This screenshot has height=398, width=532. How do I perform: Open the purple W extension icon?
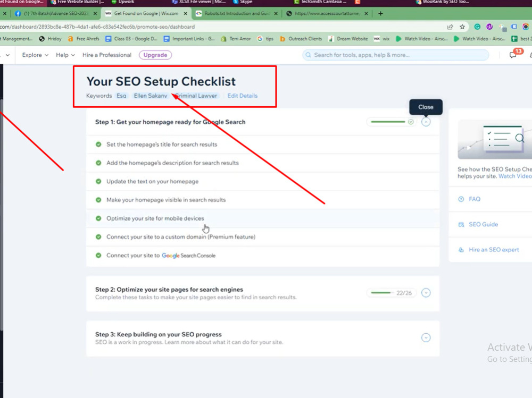[489, 27]
